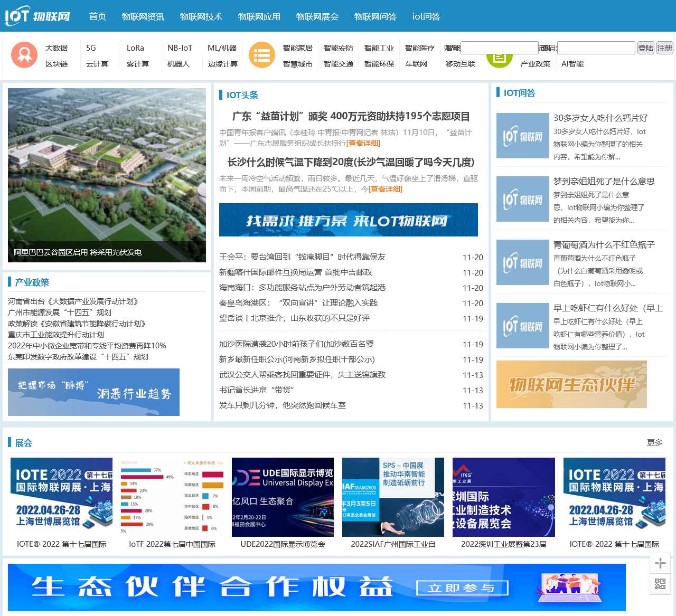676x616 pixels.
Task: Open the 查看详细 link under 益苗计划 headline
Action: click(x=363, y=143)
